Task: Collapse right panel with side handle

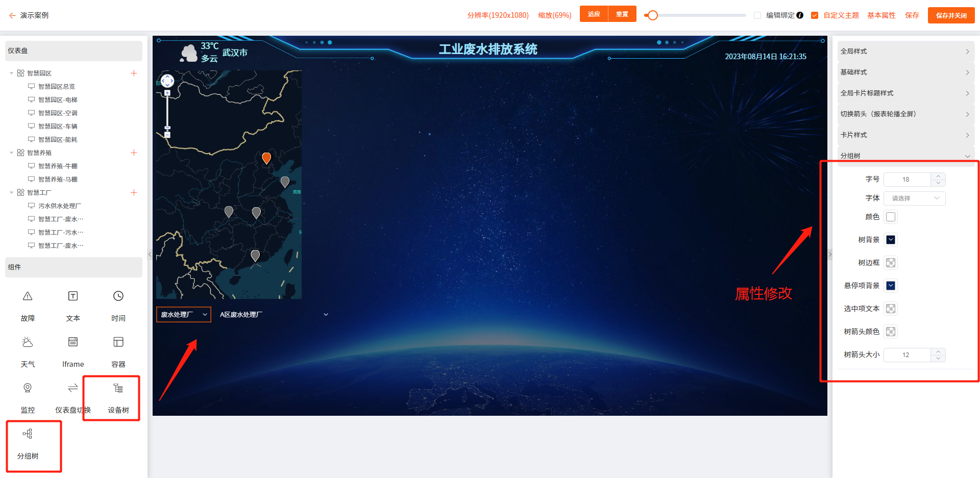Action: point(830,254)
